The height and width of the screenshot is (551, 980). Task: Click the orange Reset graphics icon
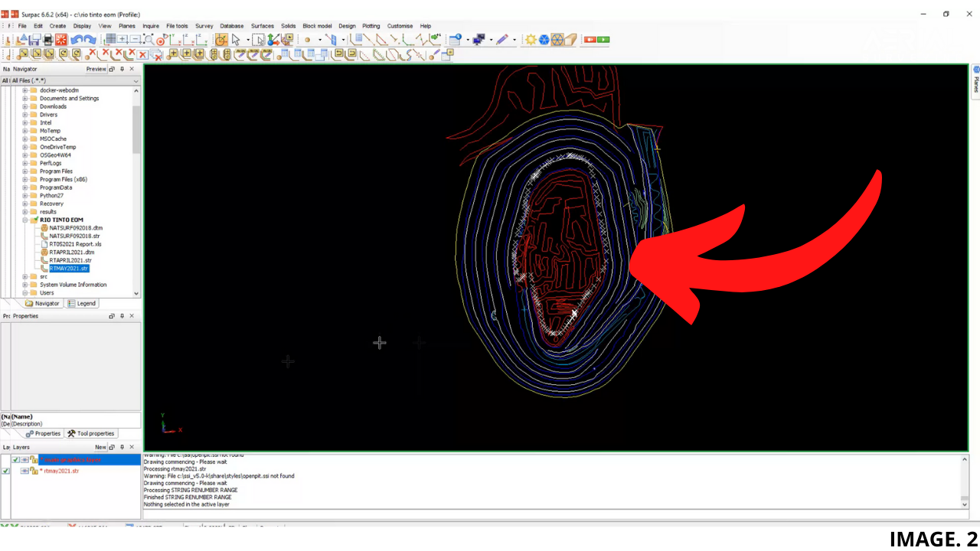(x=61, y=40)
